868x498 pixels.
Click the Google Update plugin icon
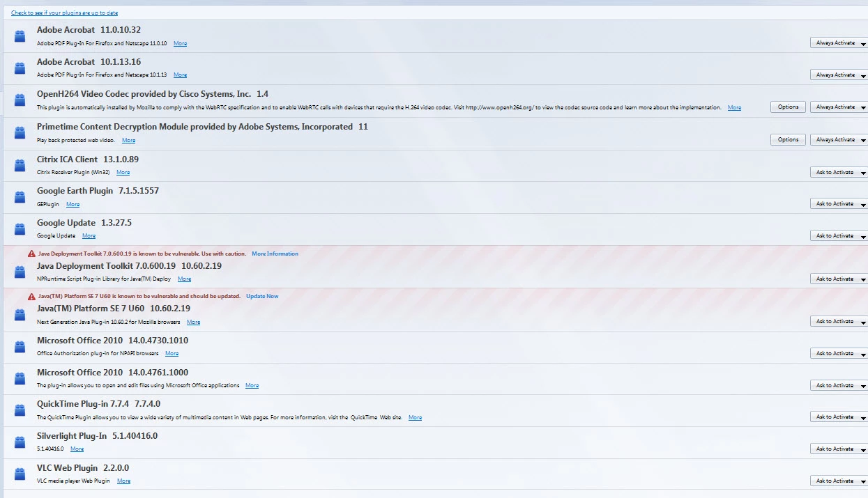click(x=20, y=229)
